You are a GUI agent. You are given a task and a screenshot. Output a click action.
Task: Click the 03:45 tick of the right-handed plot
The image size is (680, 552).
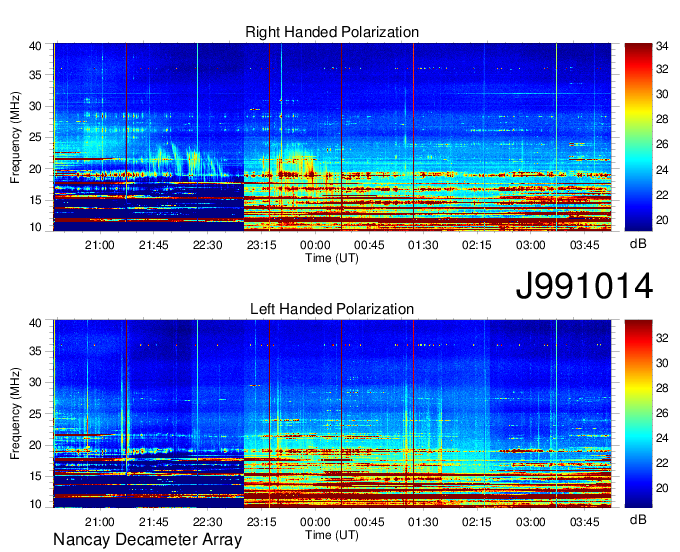coord(585,245)
